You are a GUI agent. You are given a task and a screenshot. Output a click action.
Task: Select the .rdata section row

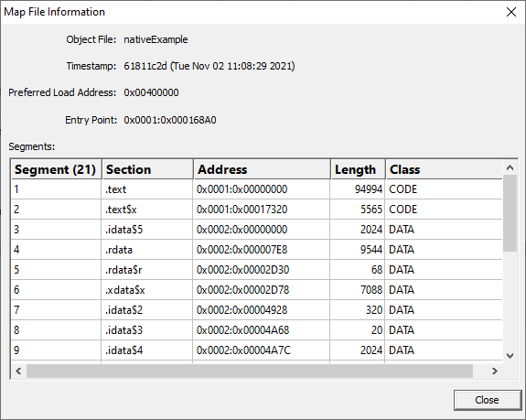(257, 250)
